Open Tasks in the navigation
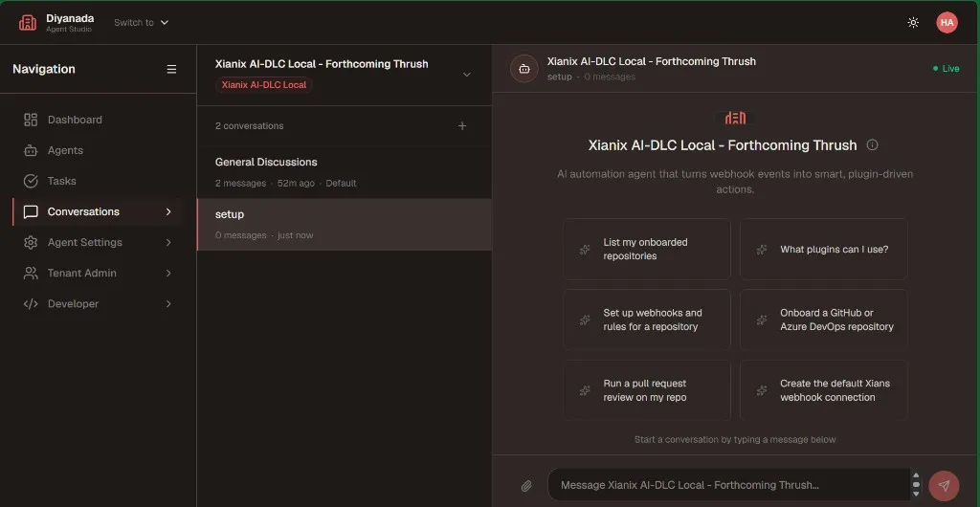This screenshot has width=980, height=507. (98, 181)
